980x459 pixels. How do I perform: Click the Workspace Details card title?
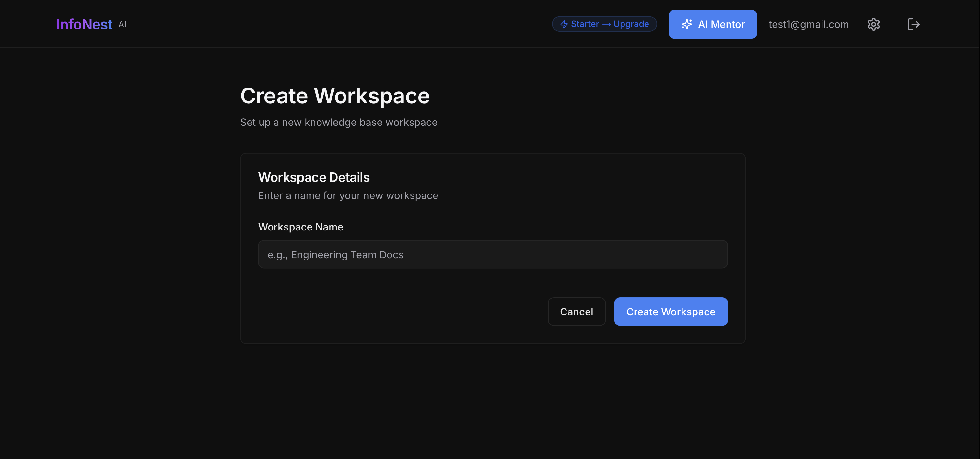(x=314, y=177)
